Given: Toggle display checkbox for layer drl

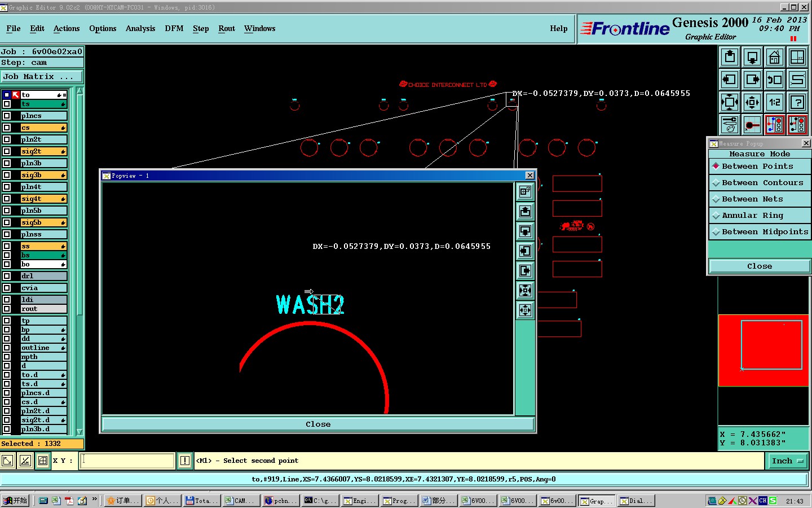Looking at the screenshot, I should click(7, 276).
